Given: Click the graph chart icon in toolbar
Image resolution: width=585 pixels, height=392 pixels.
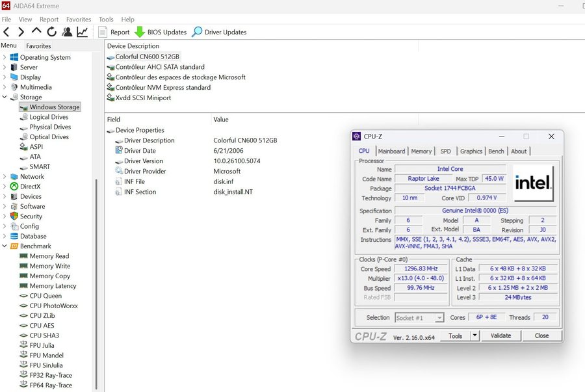Looking at the screenshot, I should (x=83, y=32).
